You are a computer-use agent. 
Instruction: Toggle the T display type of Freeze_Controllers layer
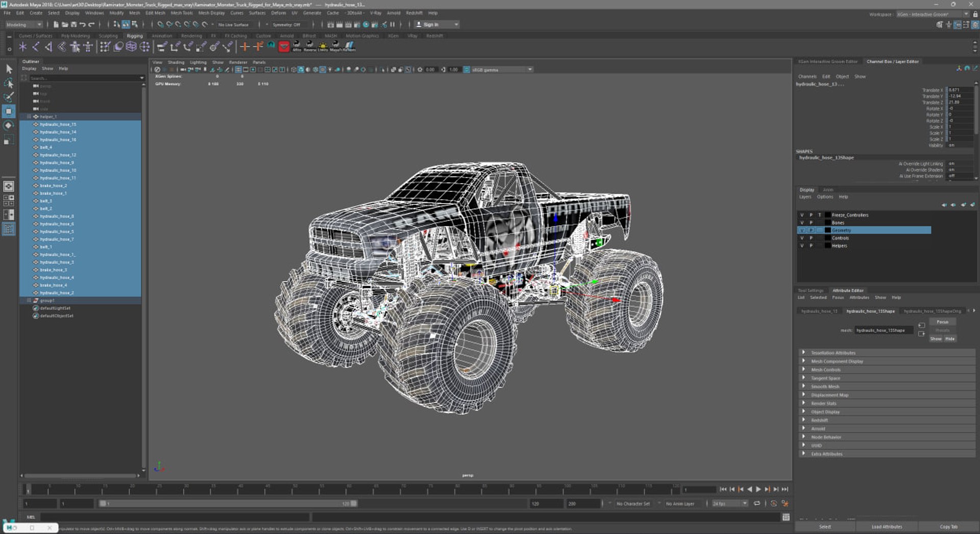pos(820,215)
